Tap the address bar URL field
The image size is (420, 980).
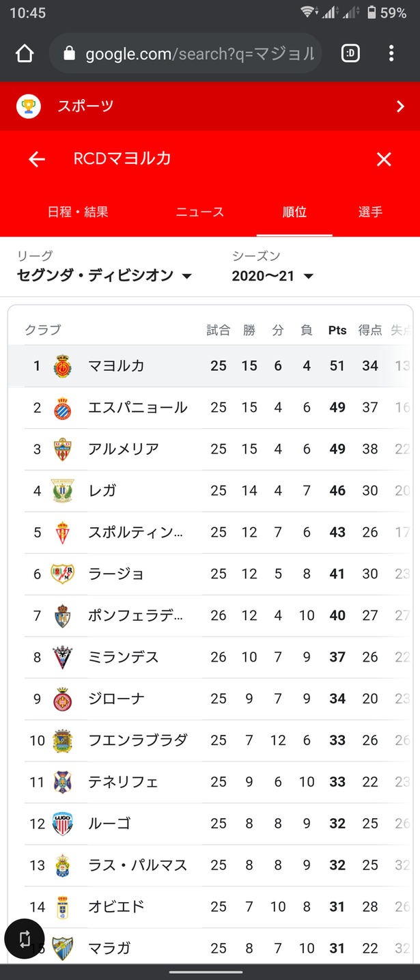pos(198,53)
